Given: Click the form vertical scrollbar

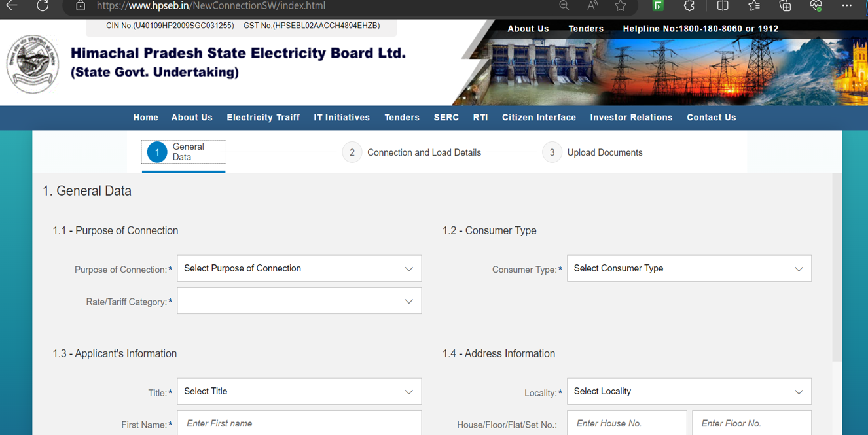Looking at the screenshot, I should 837,268.
